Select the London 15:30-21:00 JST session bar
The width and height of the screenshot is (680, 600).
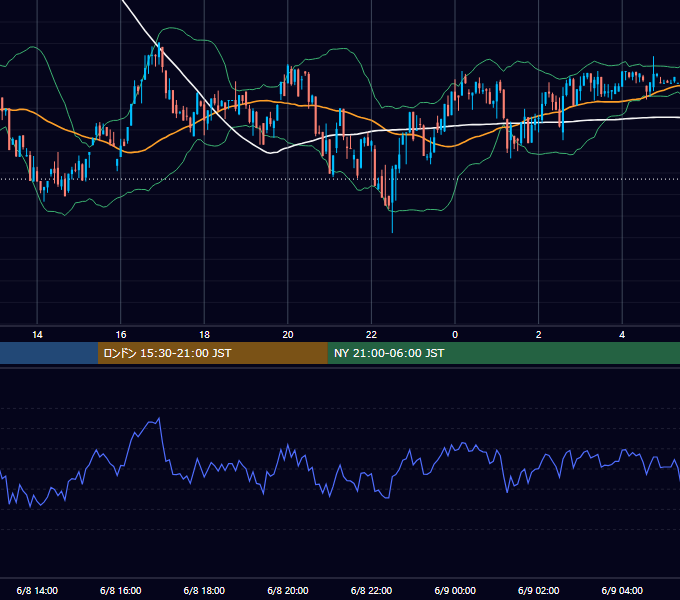point(212,353)
